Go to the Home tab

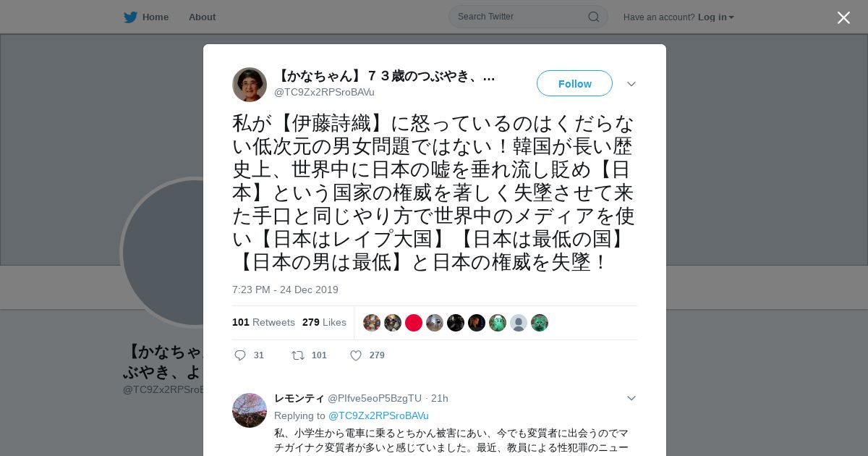146,17
